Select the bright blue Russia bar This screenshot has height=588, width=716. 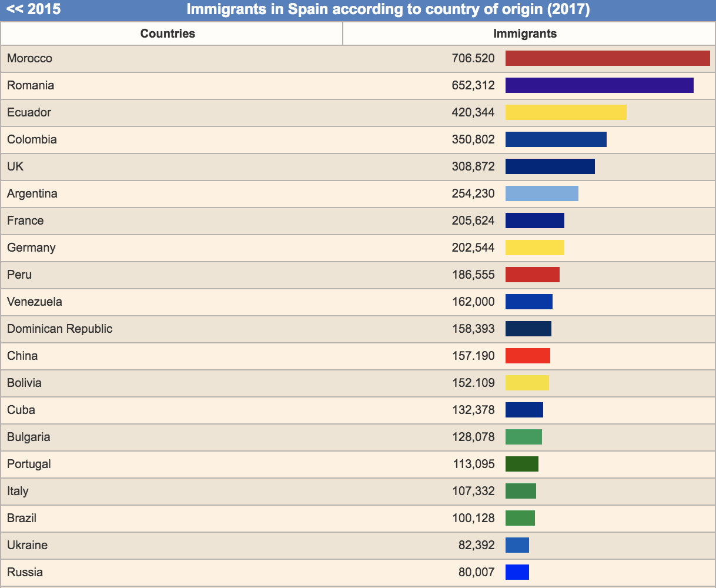point(517,572)
